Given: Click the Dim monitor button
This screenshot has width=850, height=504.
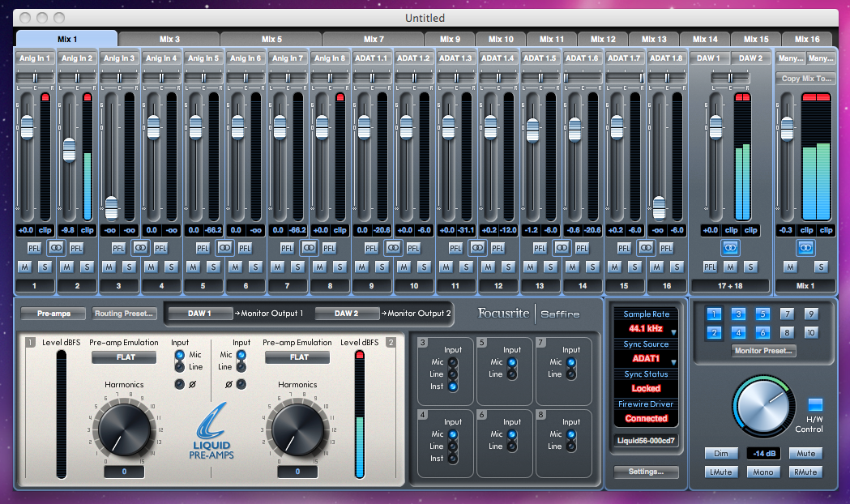Looking at the screenshot, I should pyautogui.click(x=721, y=454).
